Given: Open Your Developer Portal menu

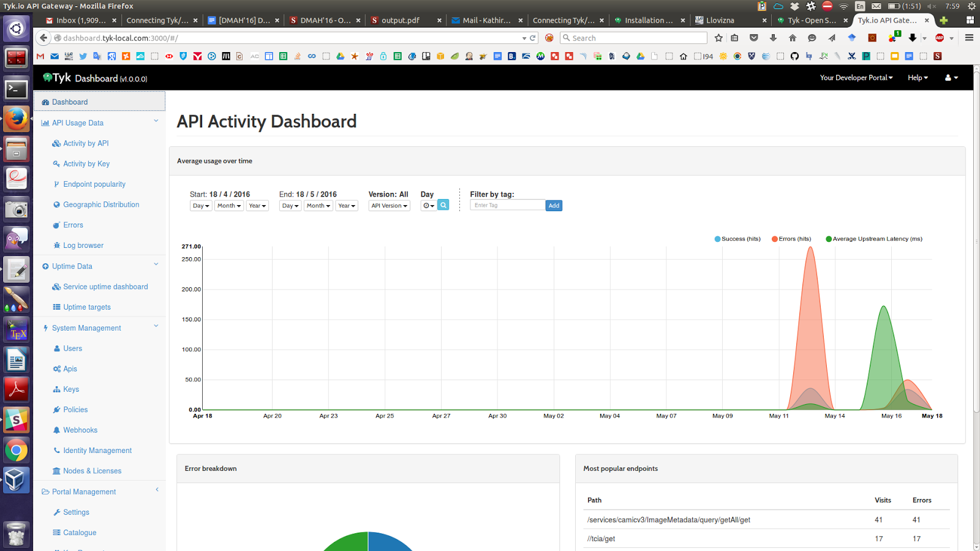Looking at the screenshot, I should point(856,78).
